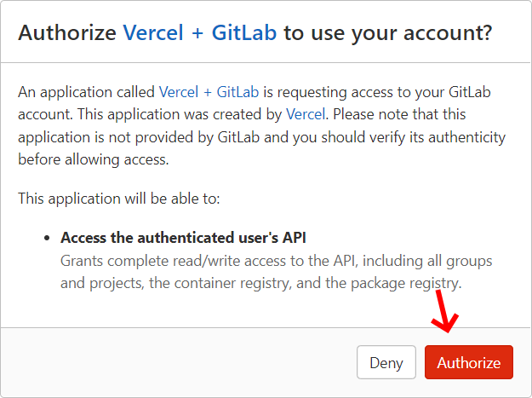The width and height of the screenshot is (532, 398).
Task: Click the word "Authorize" in the dialog title
Action: [x=67, y=32]
